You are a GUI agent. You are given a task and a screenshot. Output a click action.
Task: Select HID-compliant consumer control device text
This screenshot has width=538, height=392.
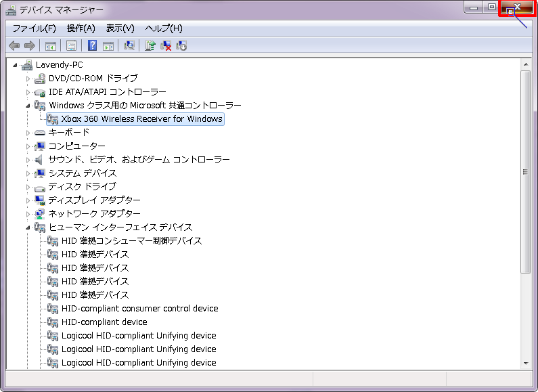pyautogui.click(x=139, y=308)
